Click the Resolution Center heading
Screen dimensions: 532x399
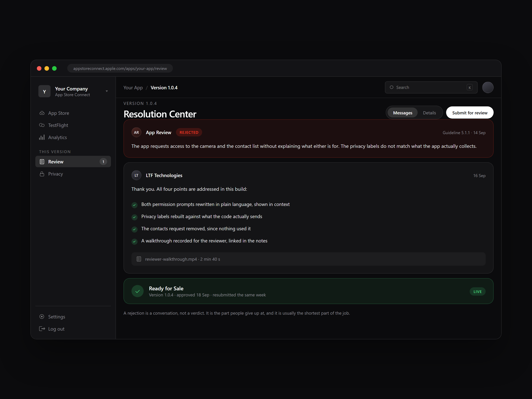point(160,114)
